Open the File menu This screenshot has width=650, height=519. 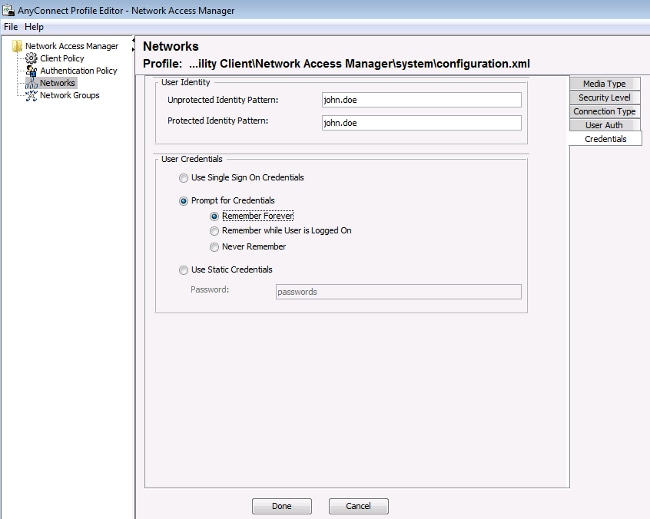tap(11, 27)
